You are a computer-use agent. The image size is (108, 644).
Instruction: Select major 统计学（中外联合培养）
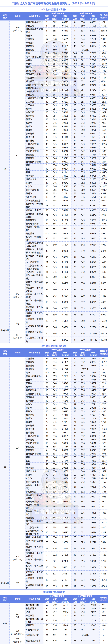[34, 315]
